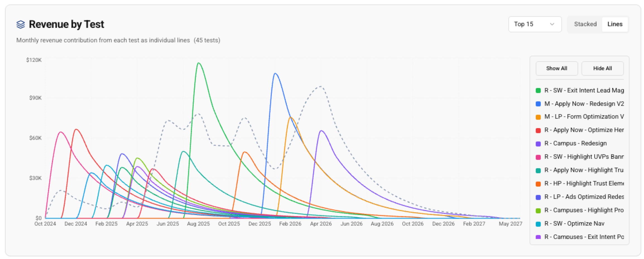The height and width of the screenshot is (259, 644).
Task: Click the $120K y-axis label
Action: pyautogui.click(x=34, y=60)
